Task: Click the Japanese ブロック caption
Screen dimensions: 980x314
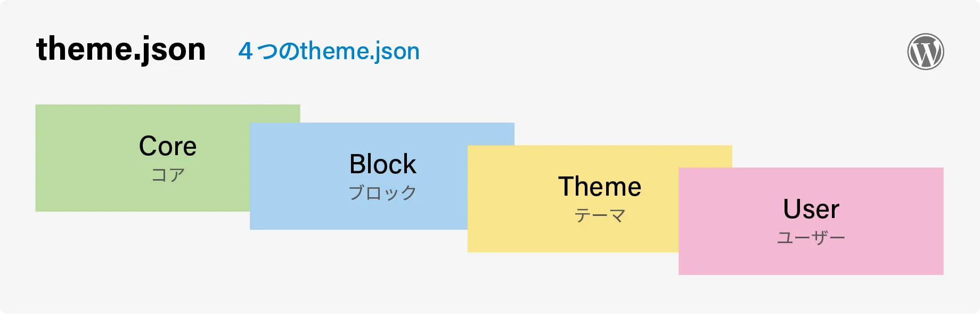Action: [382, 192]
